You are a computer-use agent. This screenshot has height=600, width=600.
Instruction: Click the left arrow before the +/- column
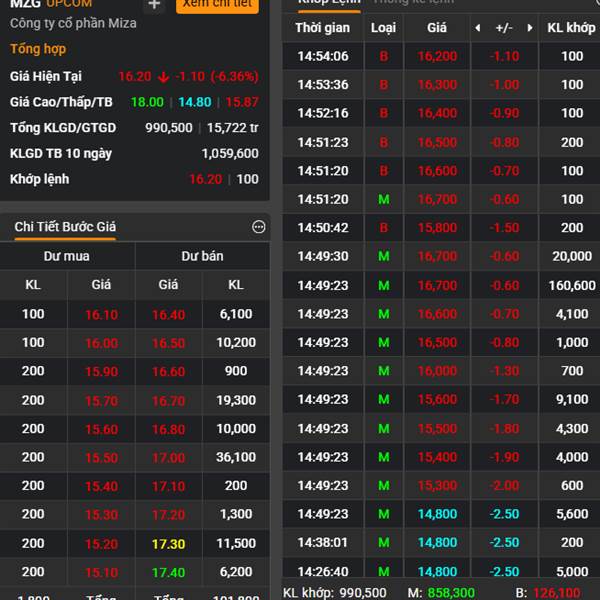pyautogui.click(x=477, y=28)
